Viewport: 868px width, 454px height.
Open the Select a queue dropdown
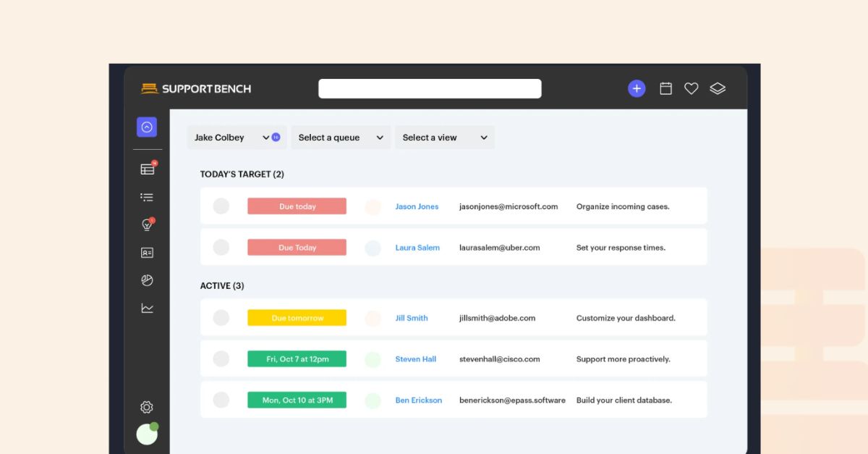(x=340, y=138)
